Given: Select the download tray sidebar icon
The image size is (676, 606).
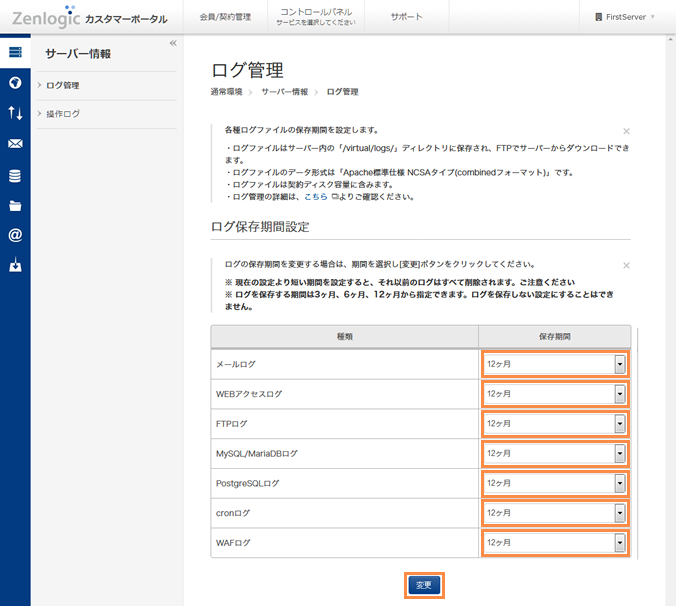Looking at the screenshot, I should click(x=15, y=267).
